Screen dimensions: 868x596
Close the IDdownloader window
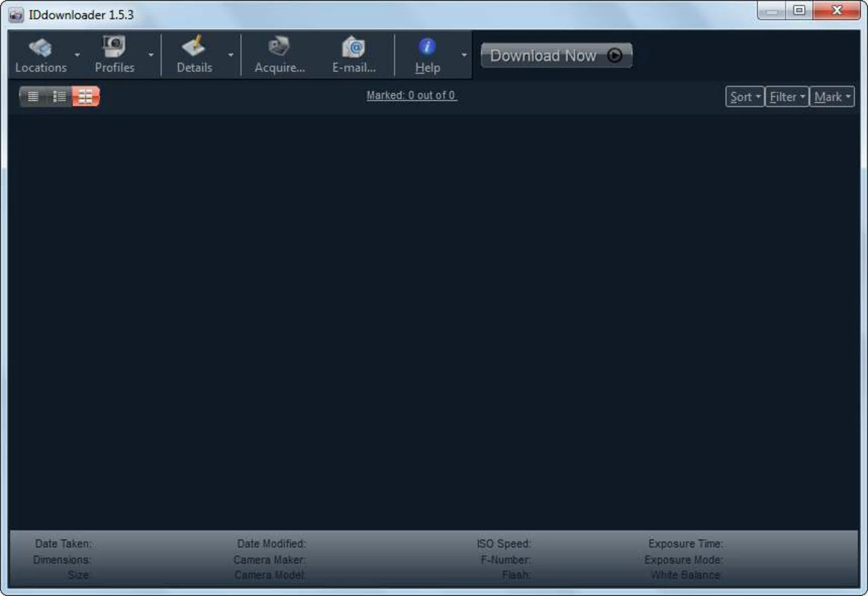(837, 10)
